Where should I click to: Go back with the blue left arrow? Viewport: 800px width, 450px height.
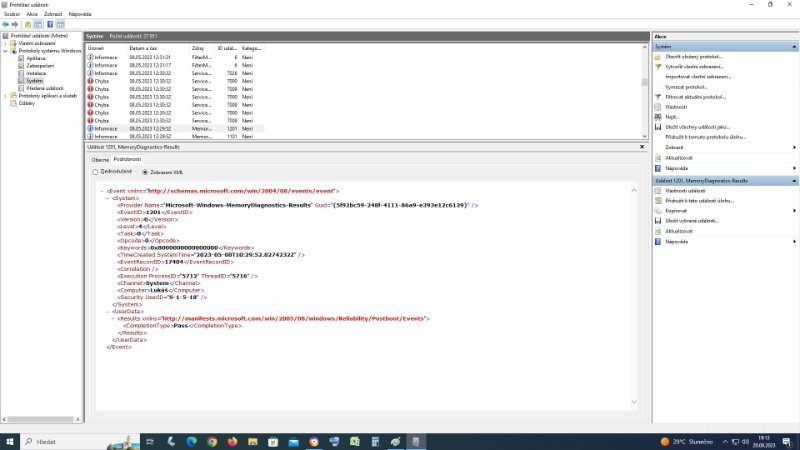click(5, 24)
